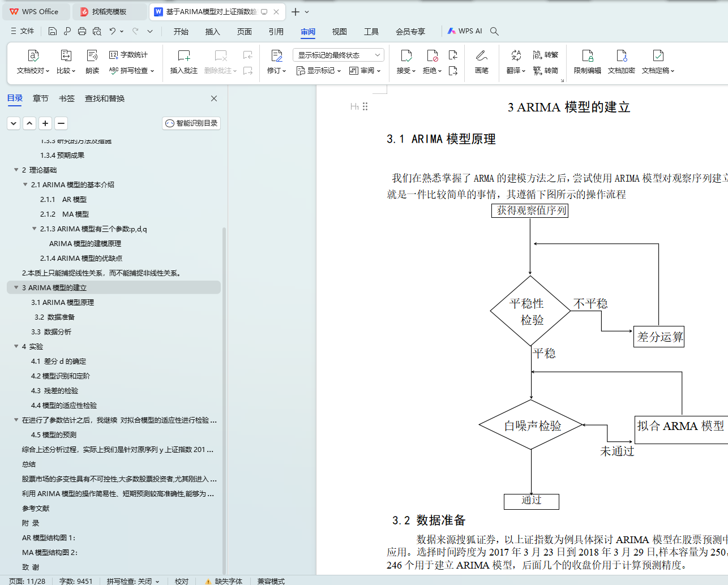
Task: Start 朗读 read-aloud feature
Action: pos(92,62)
